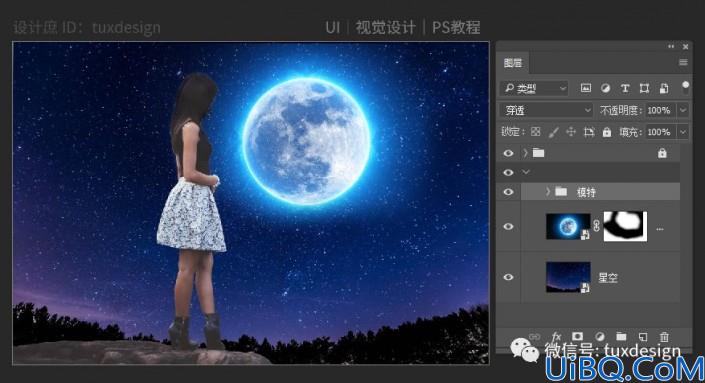The width and height of the screenshot is (705, 383).
Task: Click mask link chain icon on moon layer
Action: (597, 226)
